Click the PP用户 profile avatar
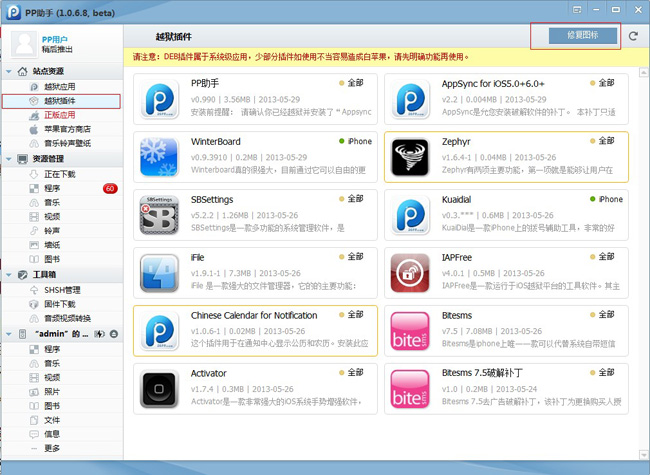This screenshot has height=475, width=650. pos(24,44)
